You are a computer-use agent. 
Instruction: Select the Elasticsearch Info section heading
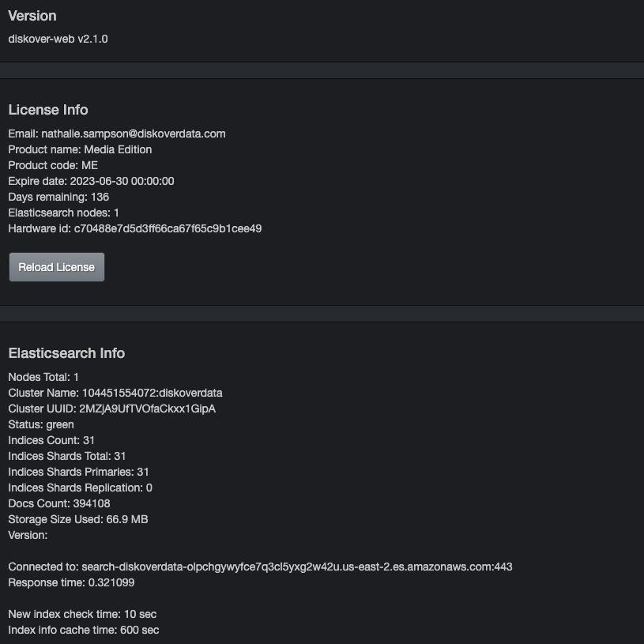[66, 353]
